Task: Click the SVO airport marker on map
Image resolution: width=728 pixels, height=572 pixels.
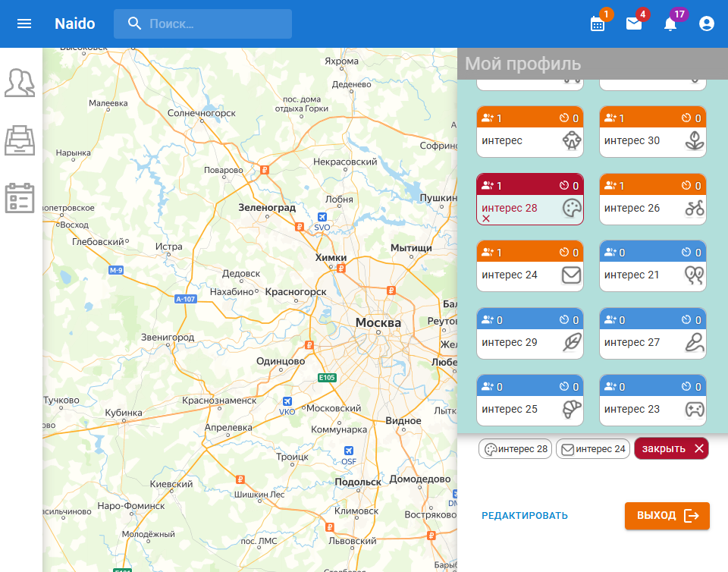Action: tap(322, 217)
